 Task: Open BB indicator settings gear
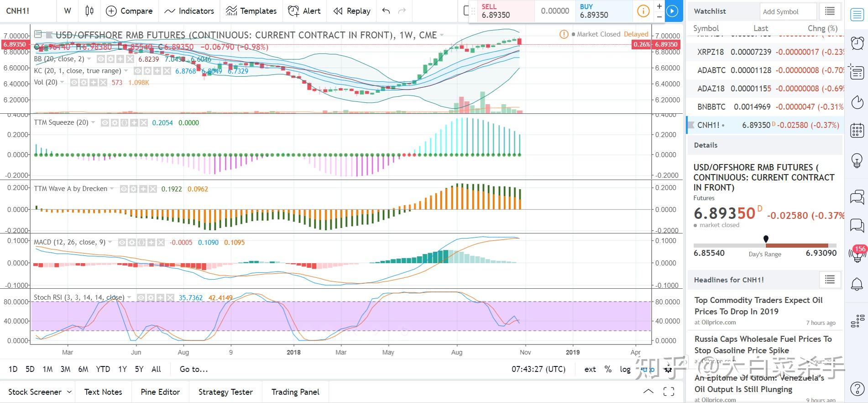click(110, 59)
